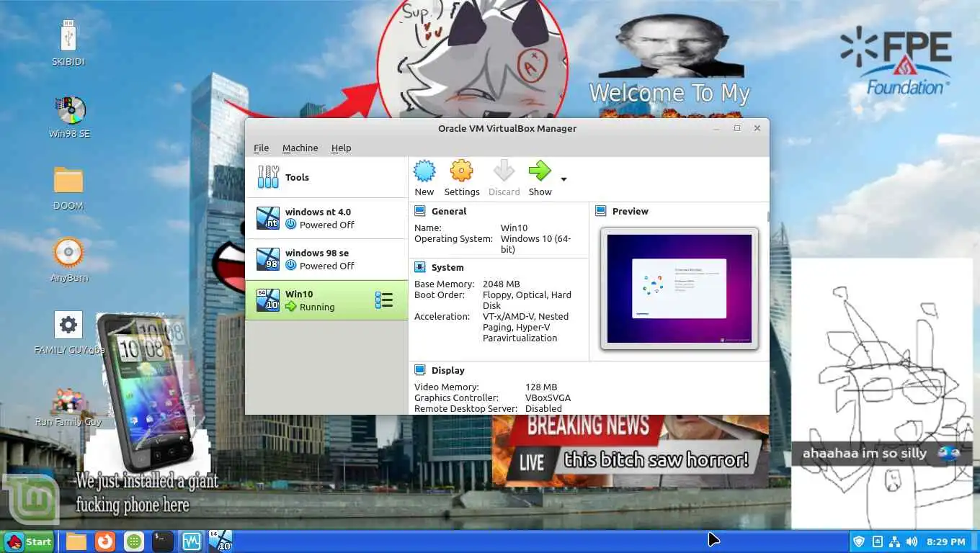Screen dimensions: 980x553
Task: Open the Help menu
Action: (341, 148)
